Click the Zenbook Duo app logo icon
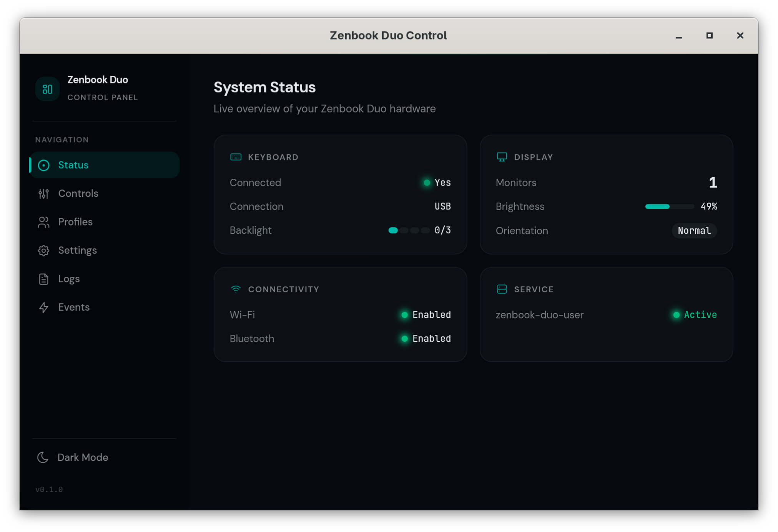This screenshot has width=778, height=532. coord(47,89)
